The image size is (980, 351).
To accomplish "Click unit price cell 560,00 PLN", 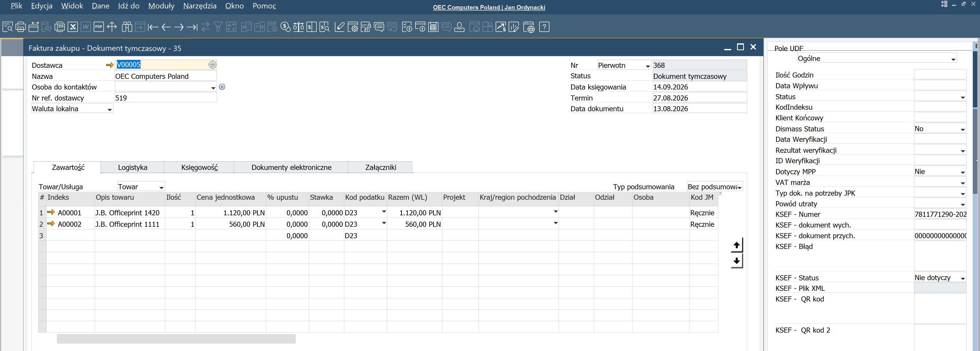I will 230,224.
